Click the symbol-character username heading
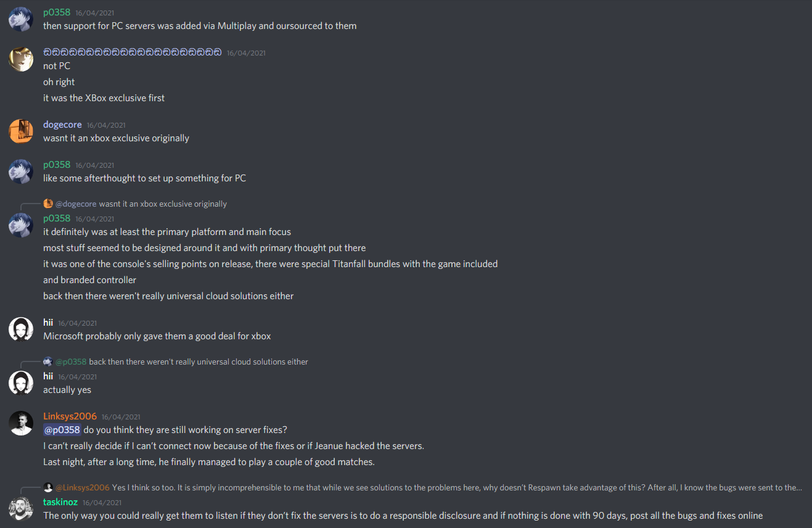Screen dimensions: 812x528 (x=132, y=52)
